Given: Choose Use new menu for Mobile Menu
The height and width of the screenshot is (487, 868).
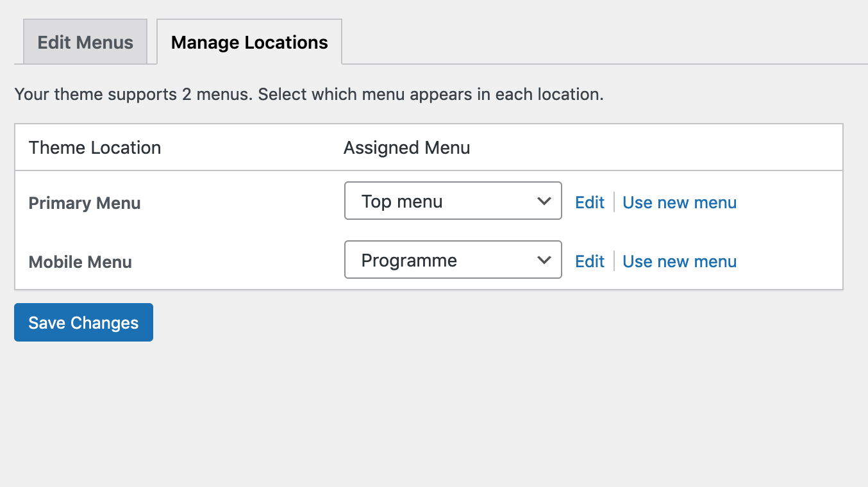Looking at the screenshot, I should click(x=679, y=261).
